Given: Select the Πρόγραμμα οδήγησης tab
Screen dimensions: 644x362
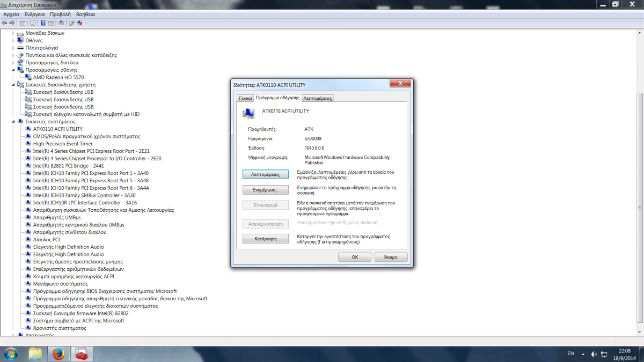Looking at the screenshot, I should (277, 98).
